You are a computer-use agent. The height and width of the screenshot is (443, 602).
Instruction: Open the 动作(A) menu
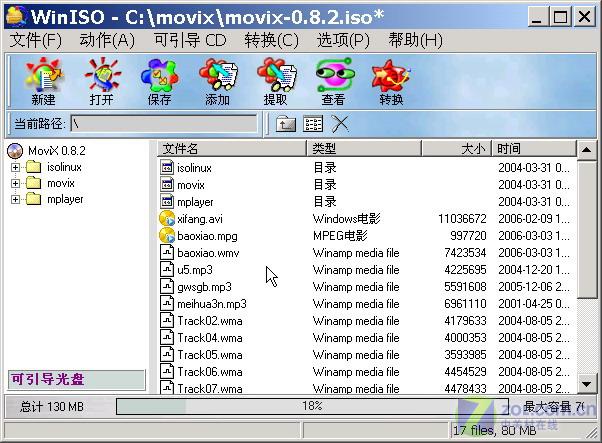pos(107,40)
